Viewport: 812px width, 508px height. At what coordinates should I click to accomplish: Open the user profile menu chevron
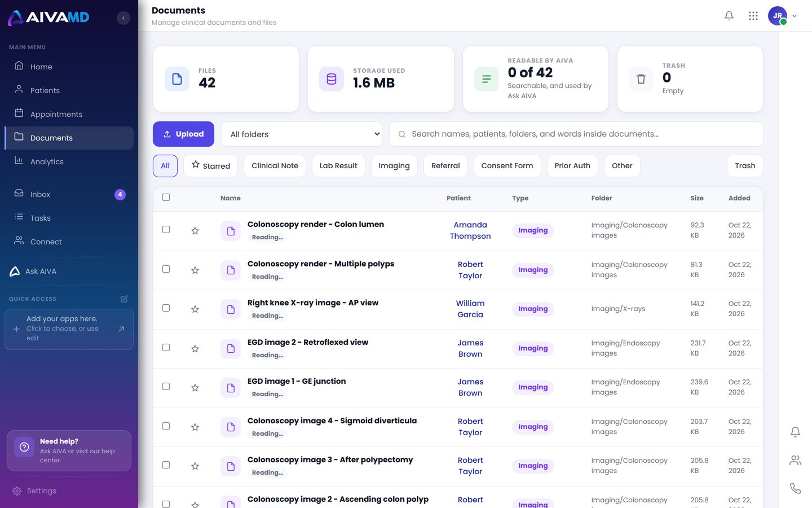click(x=795, y=16)
